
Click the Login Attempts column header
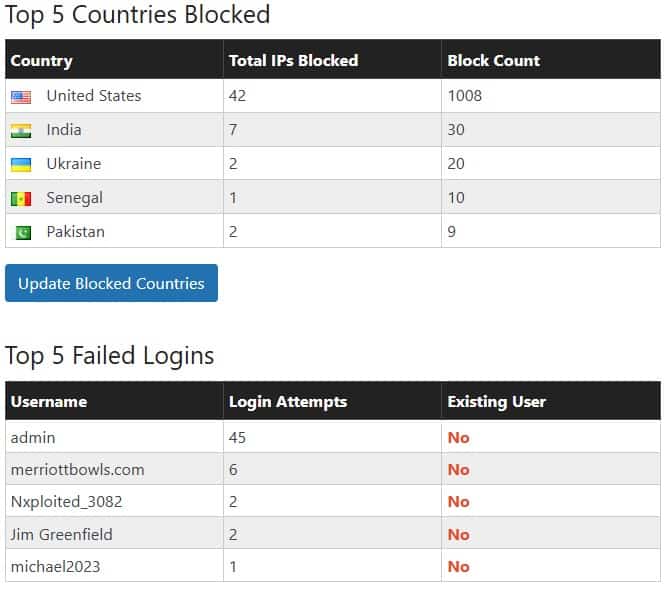(288, 402)
